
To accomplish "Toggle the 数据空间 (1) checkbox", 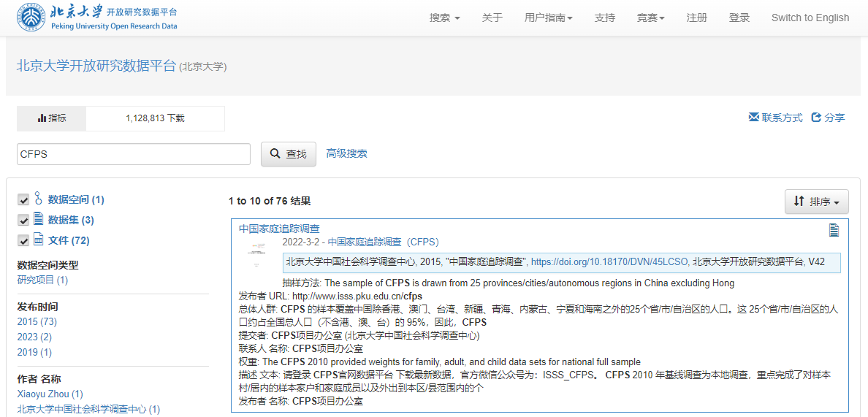I will [x=23, y=199].
